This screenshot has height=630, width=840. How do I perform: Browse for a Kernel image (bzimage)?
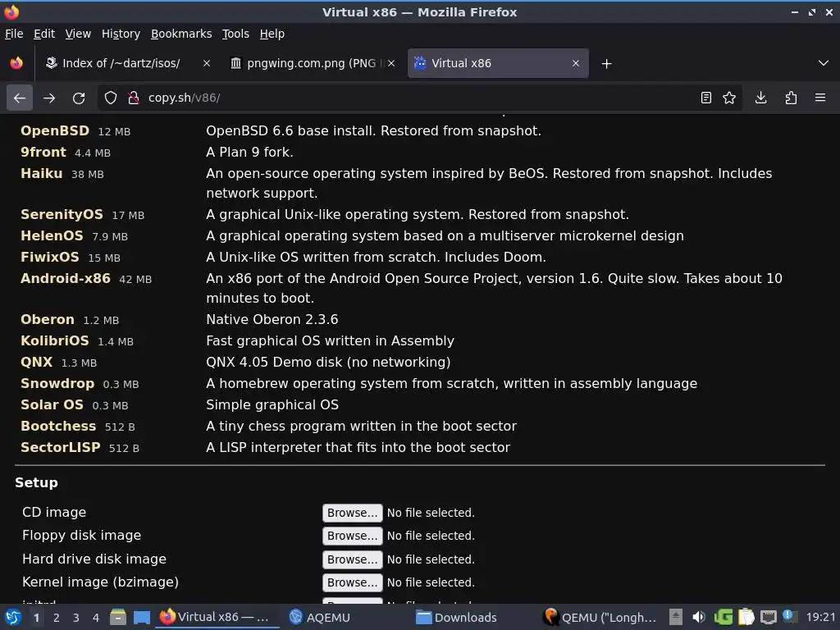click(352, 582)
